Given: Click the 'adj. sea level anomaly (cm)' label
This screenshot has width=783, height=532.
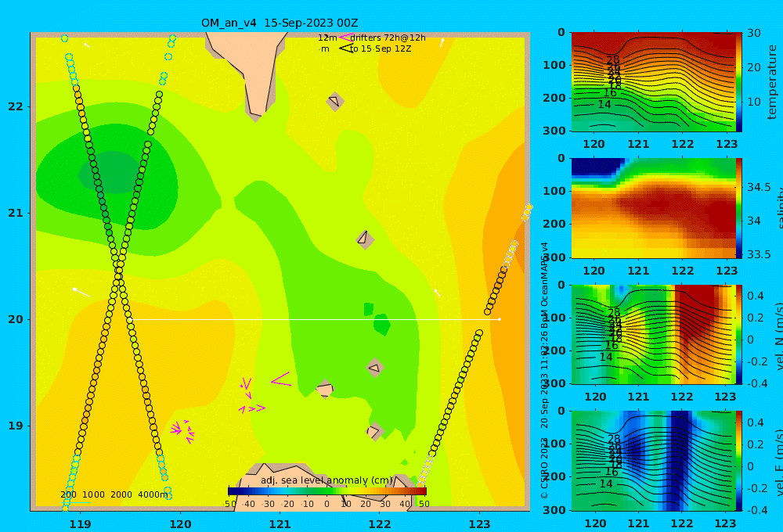Looking at the screenshot, I should [327, 480].
